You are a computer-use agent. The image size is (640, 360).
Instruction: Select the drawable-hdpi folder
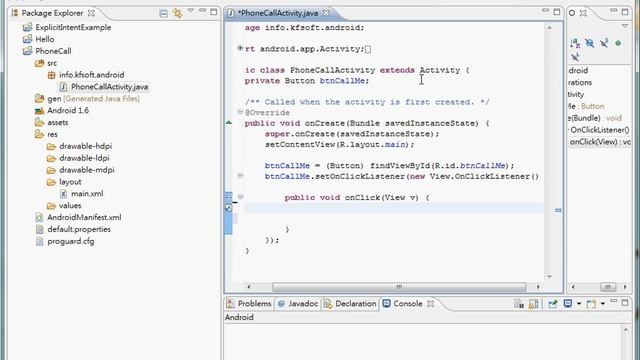[85, 146]
